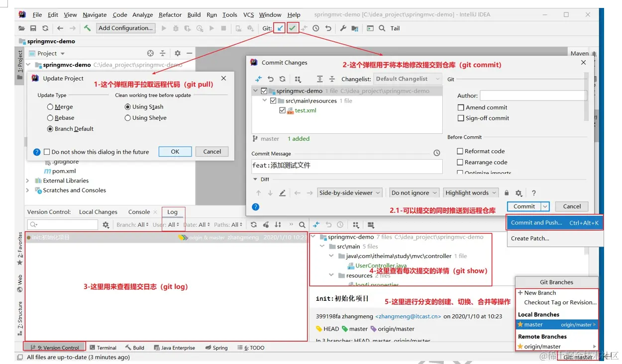Click the Git Rollback icon in main toolbar
Screen dimensions: 622x364
click(x=328, y=28)
